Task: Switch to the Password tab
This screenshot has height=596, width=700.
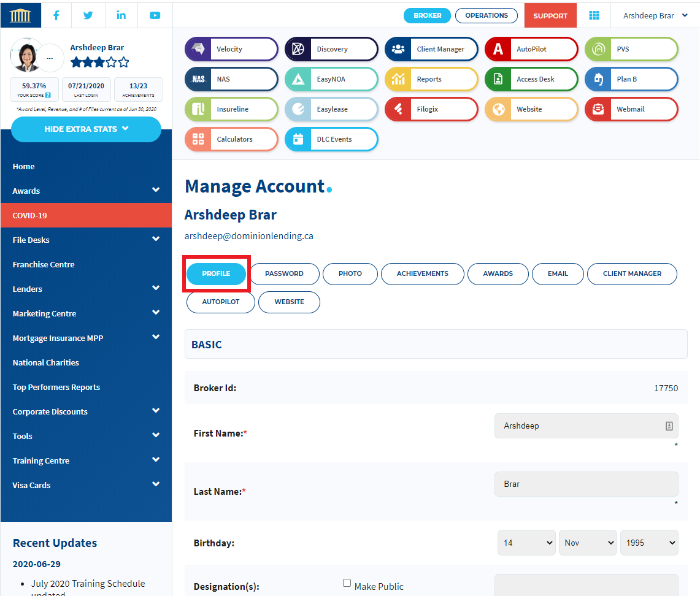Action: pyautogui.click(x=284, y=274)
